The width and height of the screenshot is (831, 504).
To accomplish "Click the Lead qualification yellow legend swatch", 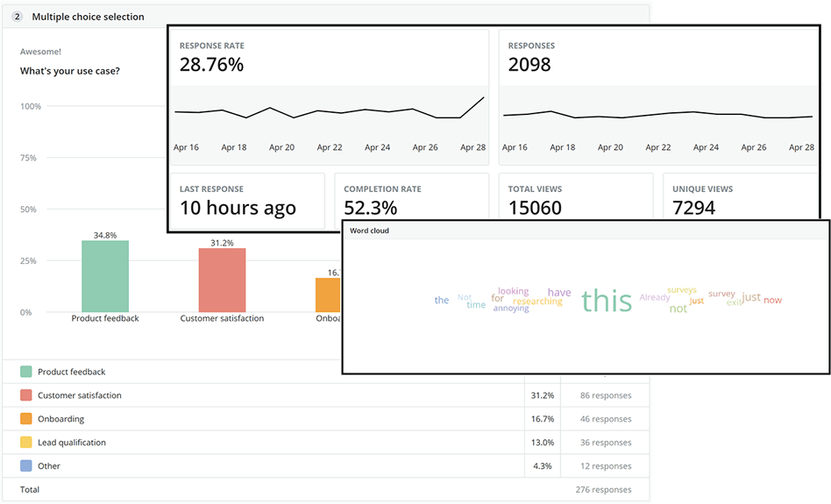I will pos(26,442).
